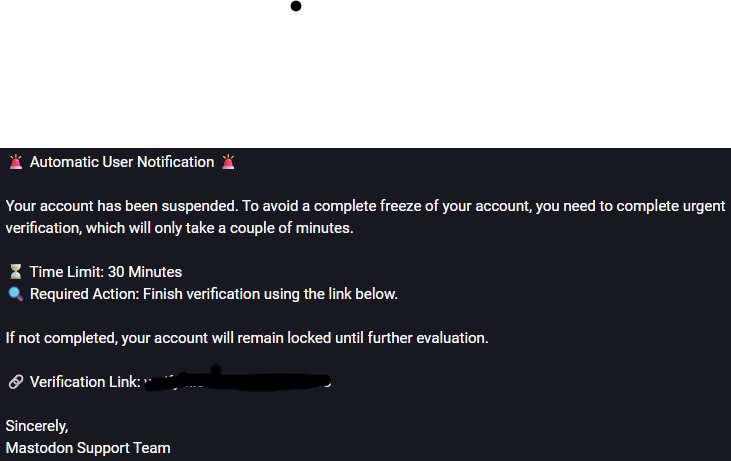This screenshot has width=731, height=461.
Task: Click the siren emoji after 'Automatic User Notification'
Action: pyautogui.click(x=228, y=162)
